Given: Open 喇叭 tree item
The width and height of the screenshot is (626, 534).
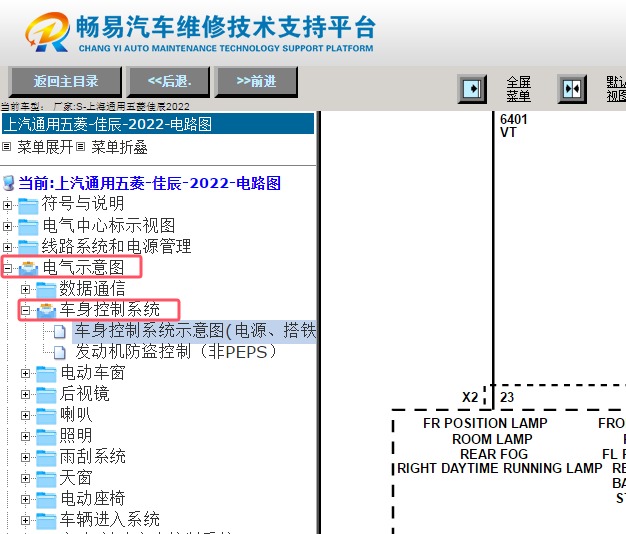Looking at the screenshot, I should 76,415.
